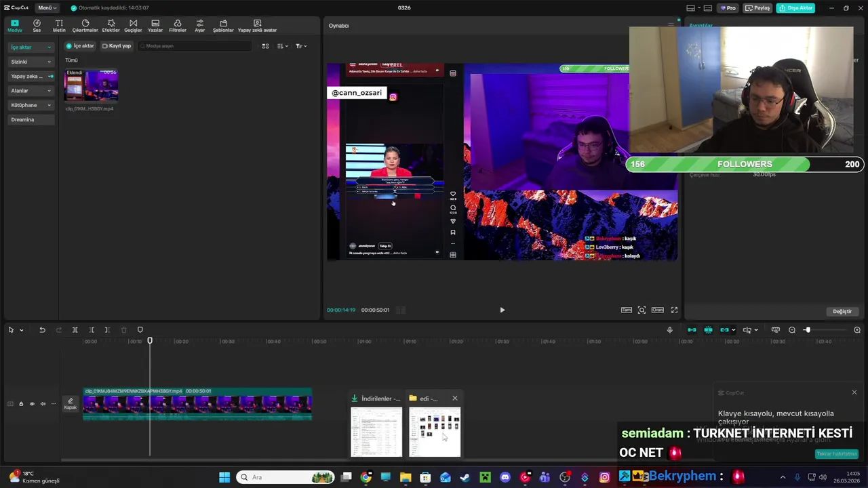The image size is (868, 488).
Task: Open the Menü dropdown
Action: tap(47, 7)
